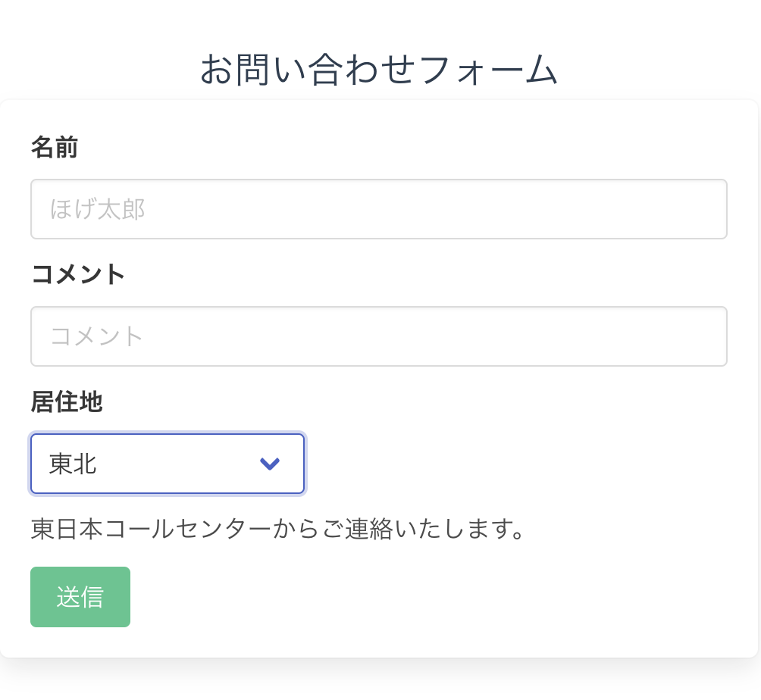Image resolution: width=761 pixels, height=700 pixels.
Task: Click the お問い合わせフォーム page heading
Action: tap(379, 70)
